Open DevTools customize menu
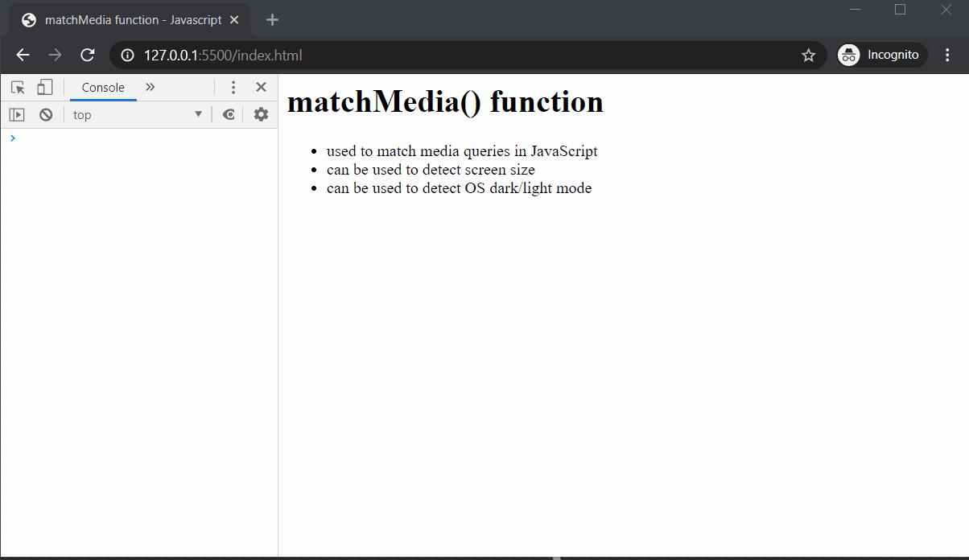 click(x=233, y=87)
